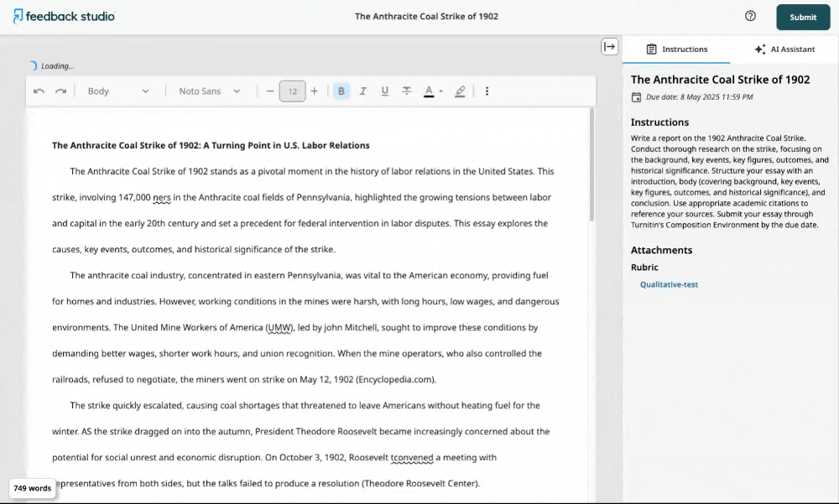Open the Body paragraph style dropdown
The height and width of the screenshot is (504, 839).
(118, 91)
